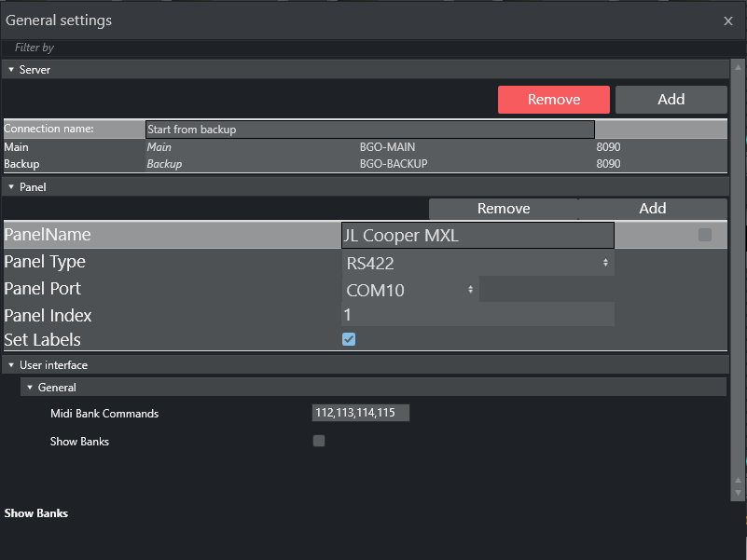Click the Panel Index value field
Image resolution: width=747 pixels, height=560 pixels.
click(477, 315)
